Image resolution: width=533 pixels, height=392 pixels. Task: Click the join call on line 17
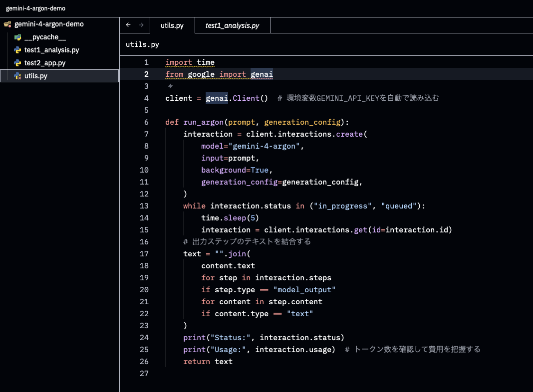click(237, 254)
